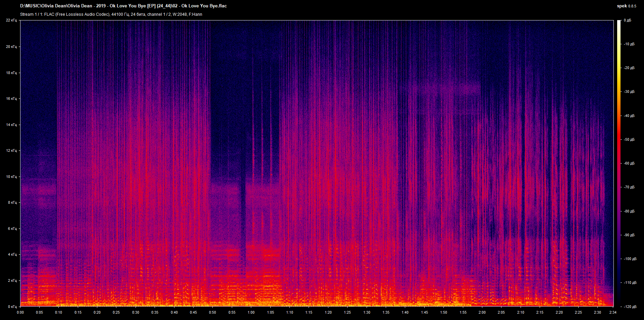Pick the 2:25 time axis label
This screenshot has height=320, width=644.
click(579, 312)
